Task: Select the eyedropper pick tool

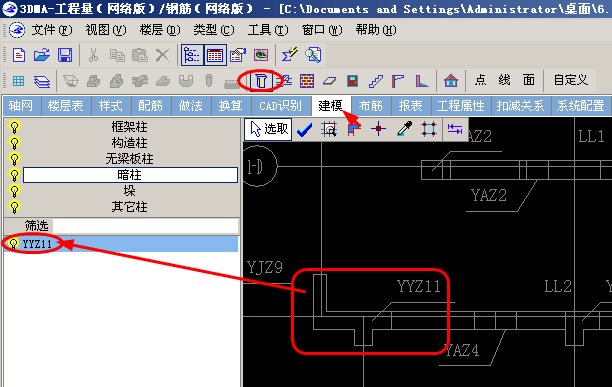Action: pyautogui.click(x=404, y=129)
